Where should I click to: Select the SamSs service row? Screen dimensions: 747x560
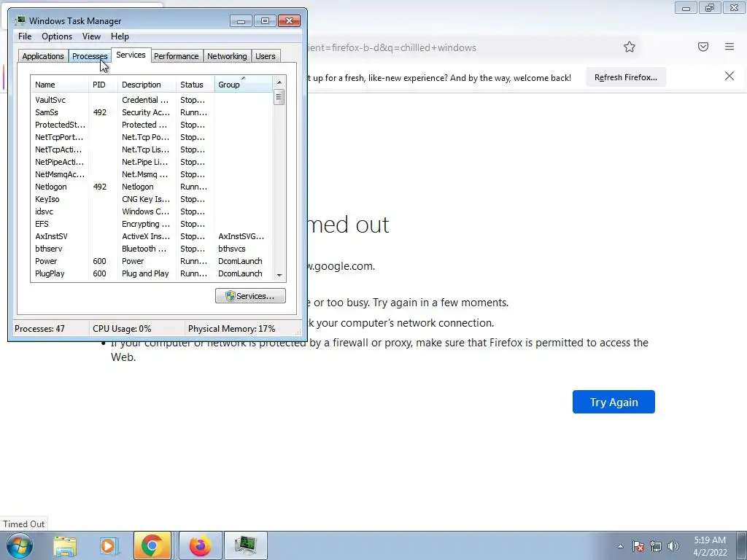[x=152, y=112]
